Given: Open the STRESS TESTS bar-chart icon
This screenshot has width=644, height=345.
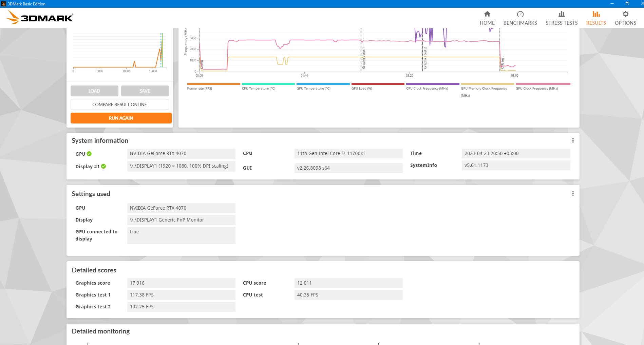Looking at the screenshot, I should tap(562, 14).
